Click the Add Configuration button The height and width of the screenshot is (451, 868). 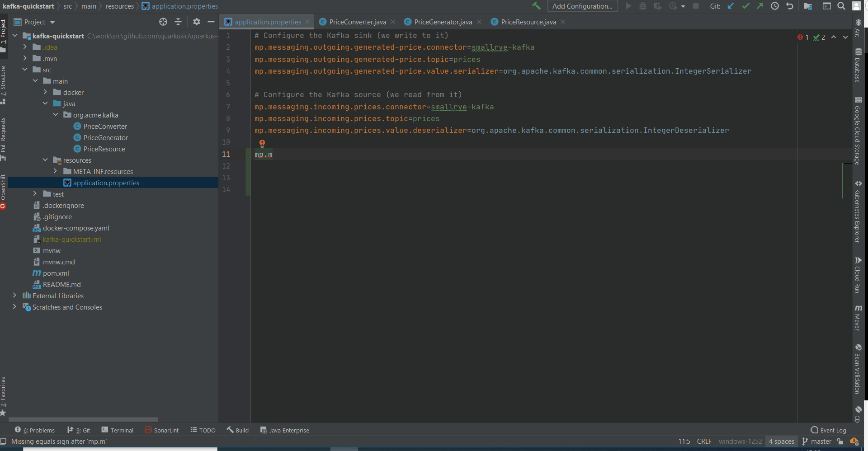click(582, 6)
